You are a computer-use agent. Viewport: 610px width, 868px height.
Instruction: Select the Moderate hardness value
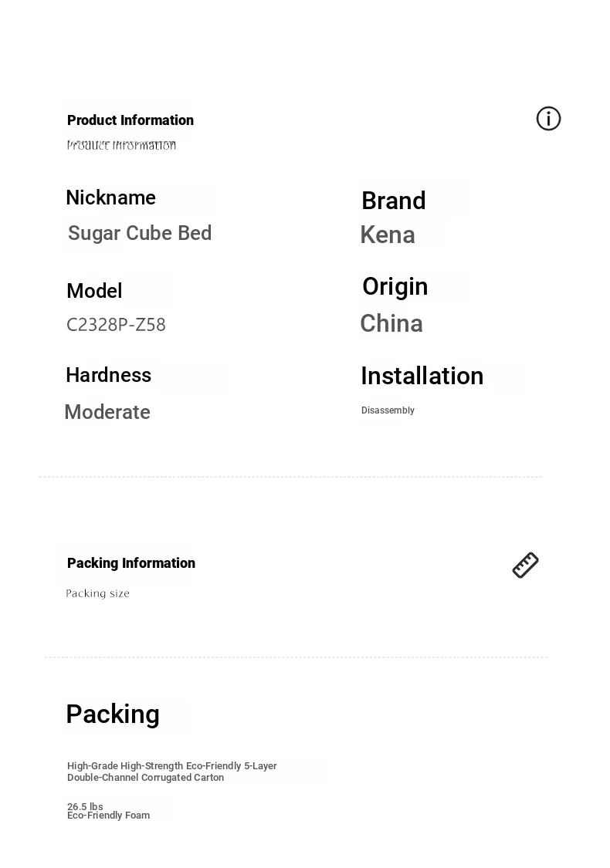click(107, 412)
